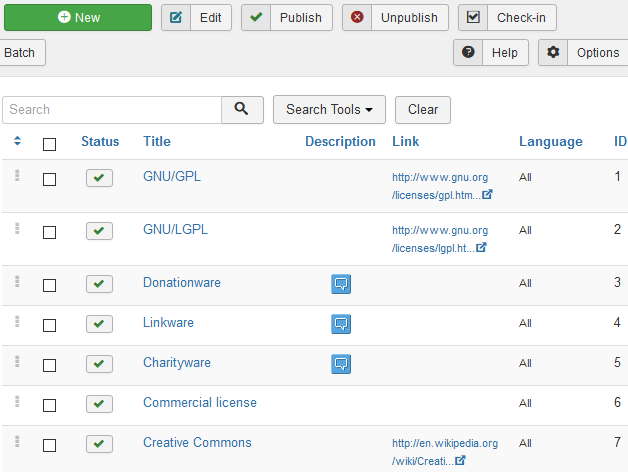Click the ordering sort arrows icon
The width and height of the screenshot is (628, 472).
coord(17,141)
